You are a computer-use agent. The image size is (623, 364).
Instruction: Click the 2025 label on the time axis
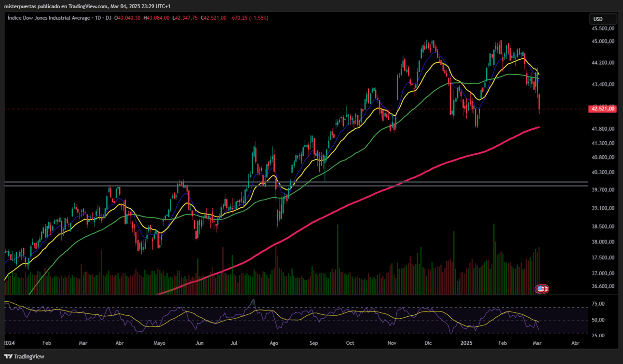click(467, 343)
